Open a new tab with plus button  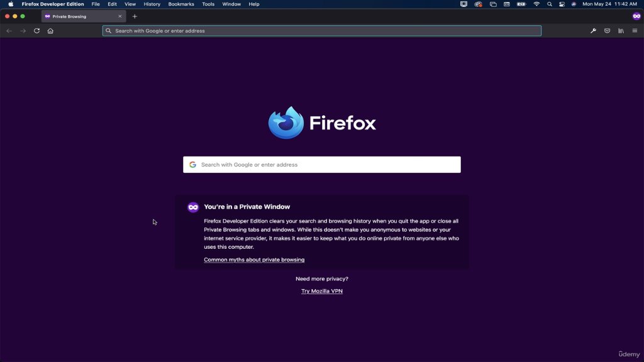(135, 16)
